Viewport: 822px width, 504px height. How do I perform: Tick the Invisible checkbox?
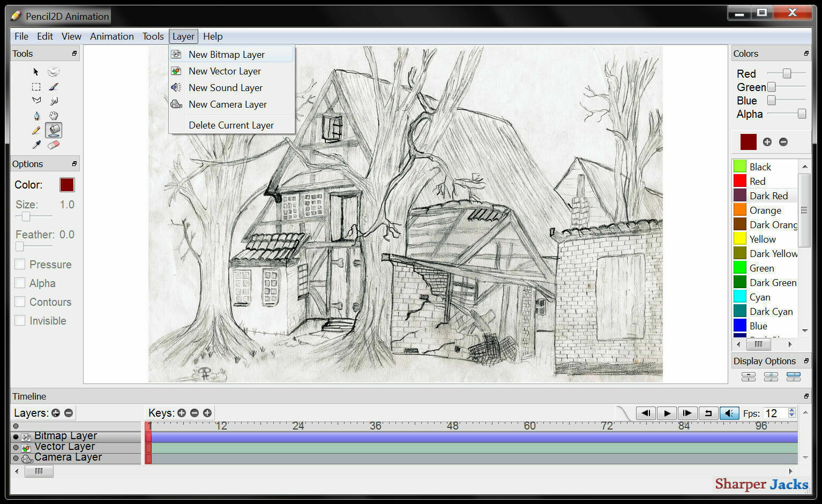tap(20, 320)
